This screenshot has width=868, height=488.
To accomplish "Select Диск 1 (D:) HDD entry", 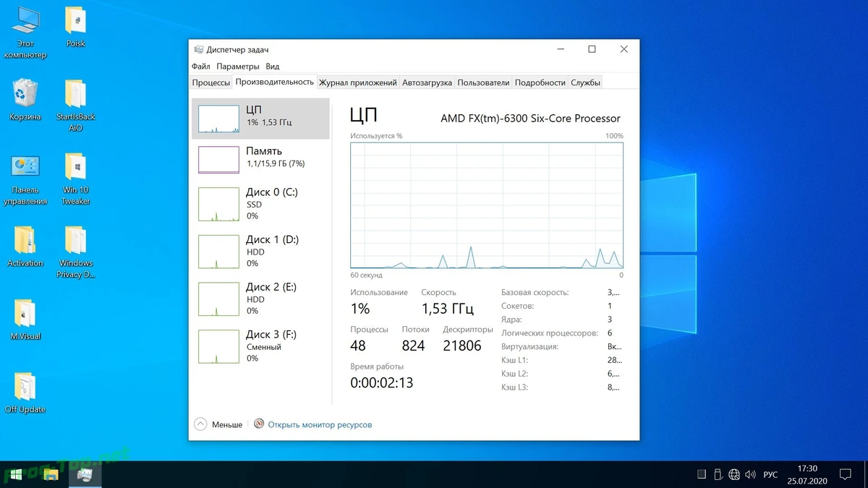I will pos(260,251).
